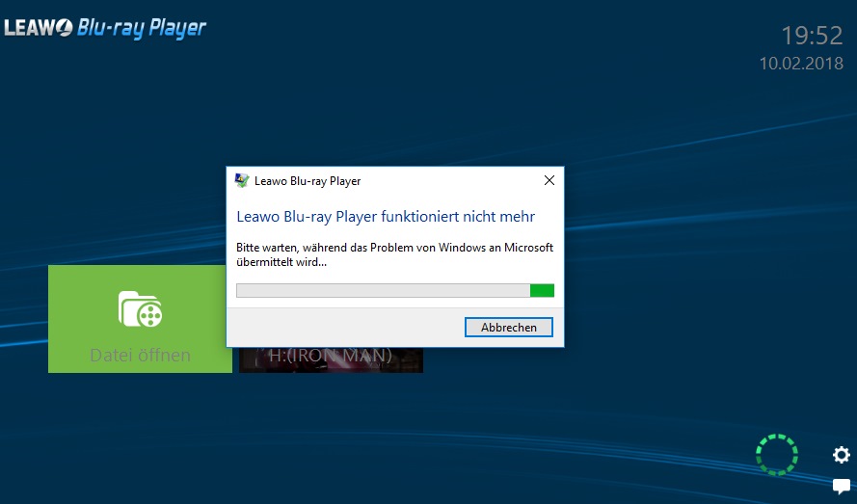Click the 'funktioniert nicht mehr' heading
The width and height of the screenshot is (857, 504).
tap(386, 217)
